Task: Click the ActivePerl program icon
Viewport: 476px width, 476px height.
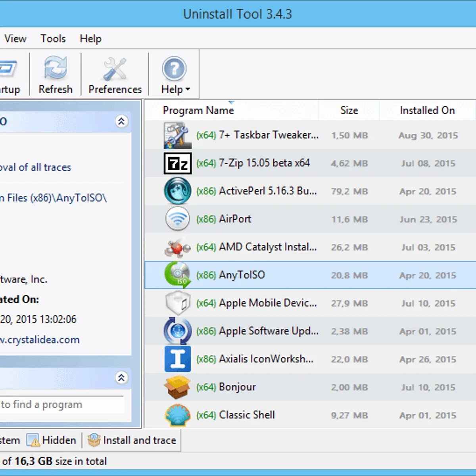Action: pos(177,191)
